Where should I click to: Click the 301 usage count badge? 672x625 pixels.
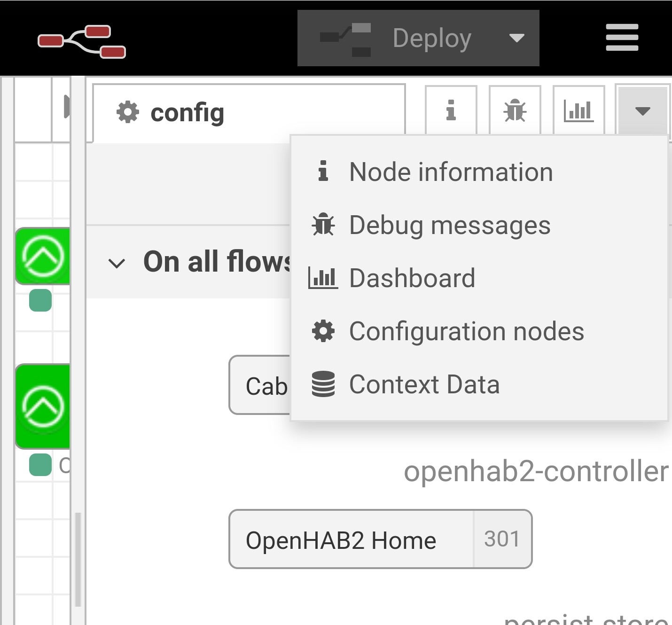[x=502, y=539]
